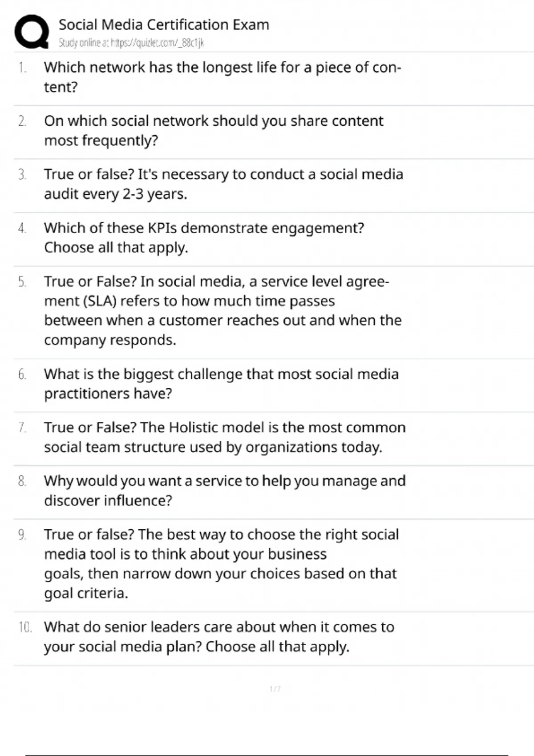Screen dimensions: 534x756
Task: Click question 2 about sharing content frequently
Action: click(214, 130)
